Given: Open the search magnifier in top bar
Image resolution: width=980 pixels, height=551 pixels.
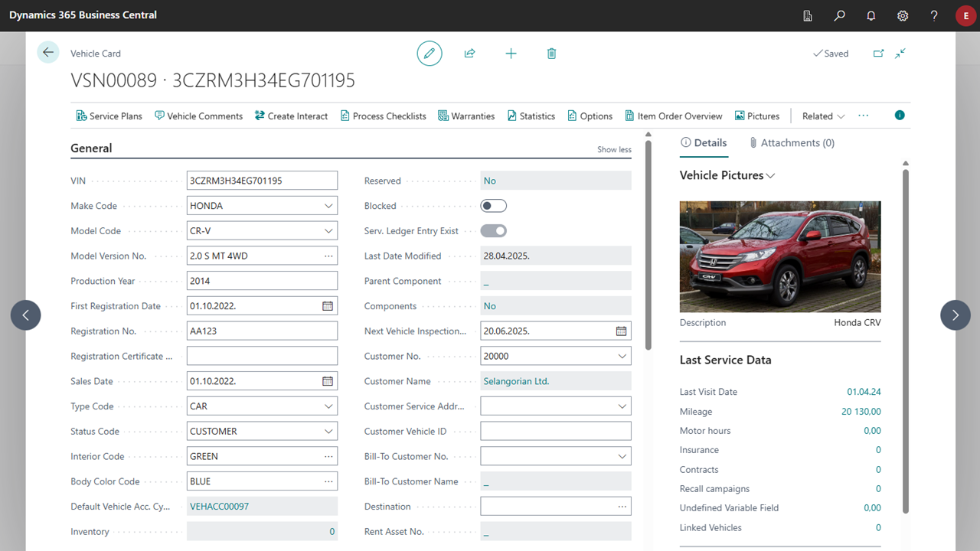Looking at the screenshot, I should click(x=840, y=15).
